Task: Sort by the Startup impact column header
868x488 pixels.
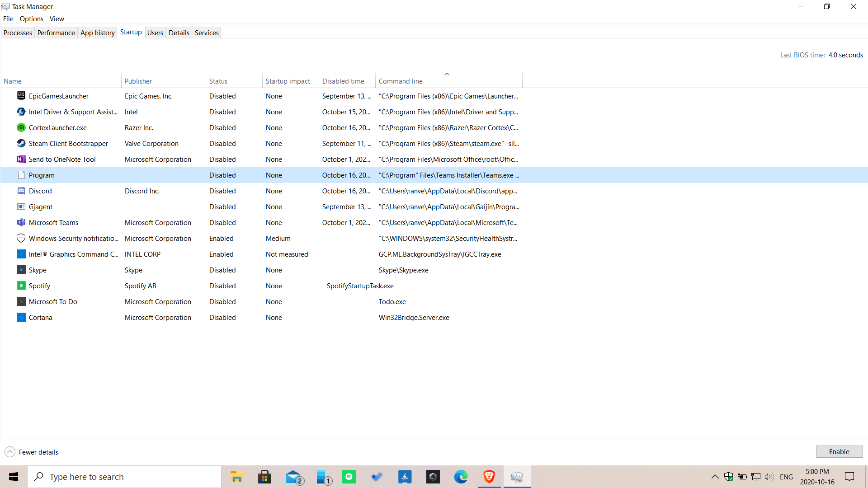Action: (291, 81)
